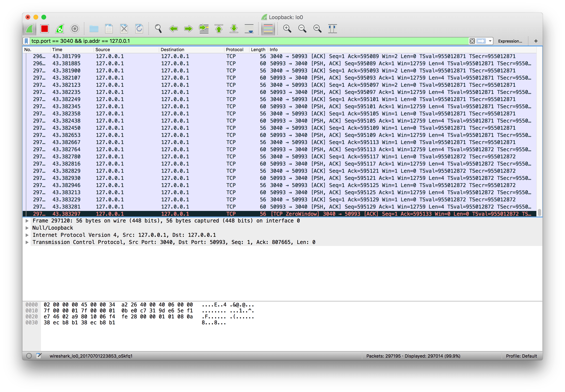This screenshot has height=392, width=565.
Task: Open the filter history dropdown
Action: (x=490, y=41)
